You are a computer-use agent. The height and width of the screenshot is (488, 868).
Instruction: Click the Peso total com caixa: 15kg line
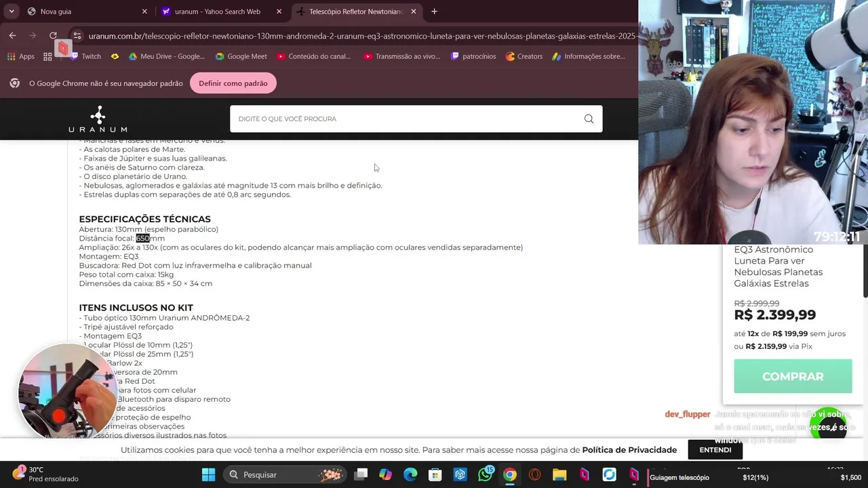pyautogui.click(x=126, y=274)
